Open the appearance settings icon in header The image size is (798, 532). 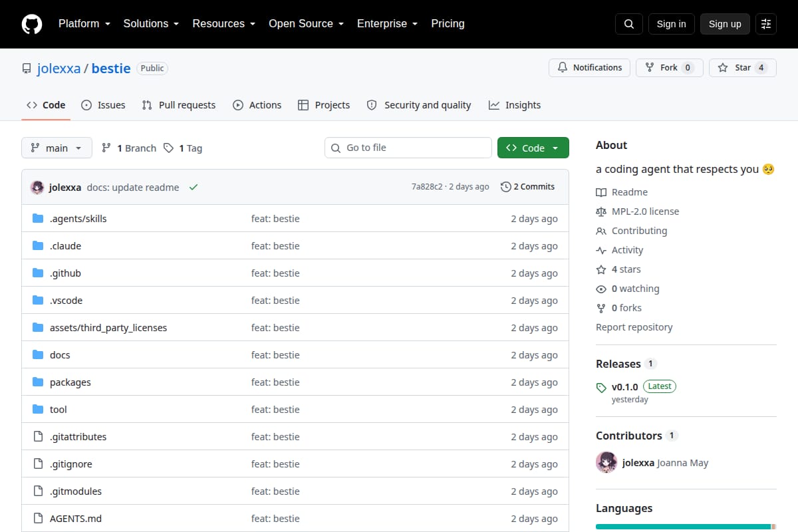click(x=766, y=24)
